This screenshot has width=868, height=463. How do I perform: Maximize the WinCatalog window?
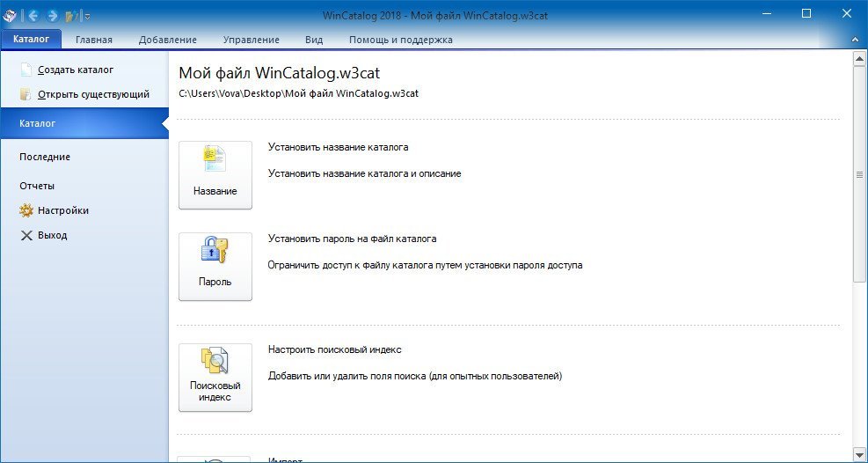[x=806, y=14]
